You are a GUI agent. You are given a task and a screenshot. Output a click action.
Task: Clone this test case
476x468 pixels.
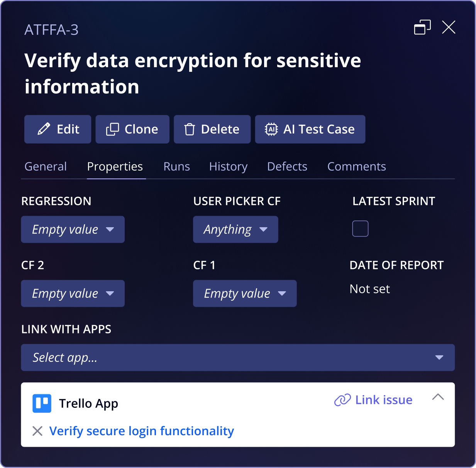(x=132, y=129)
